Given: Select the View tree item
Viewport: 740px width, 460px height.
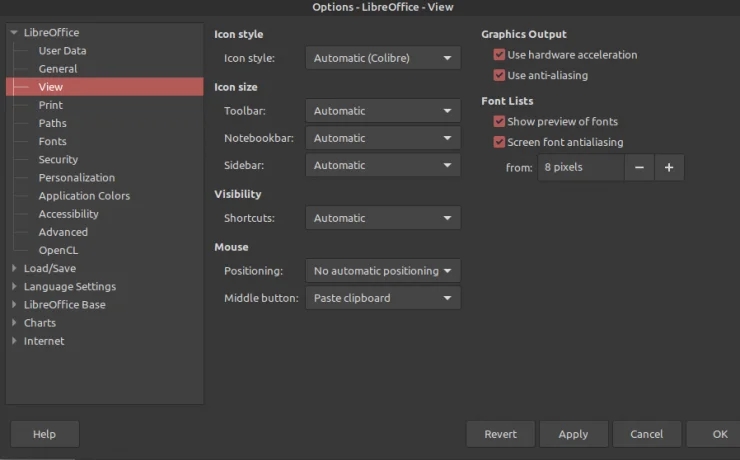Looking at the screenshot, I should point(105,87).
